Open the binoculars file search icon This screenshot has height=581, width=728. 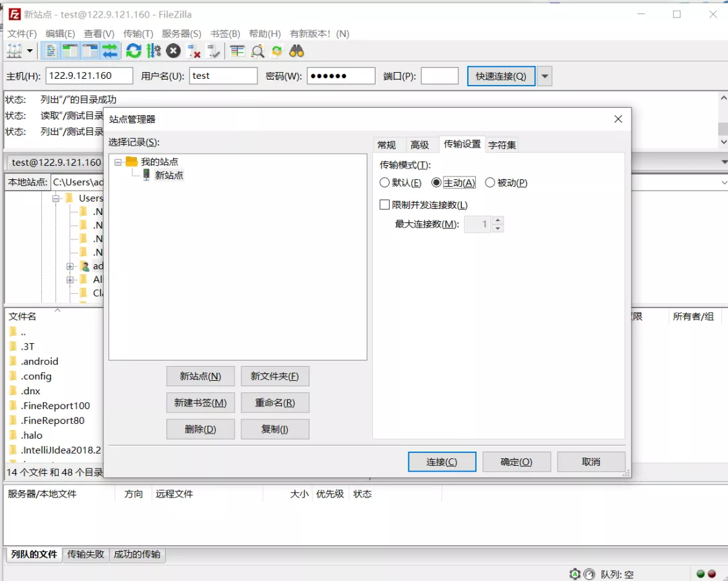pyautogui.click(x=297, y=51)
